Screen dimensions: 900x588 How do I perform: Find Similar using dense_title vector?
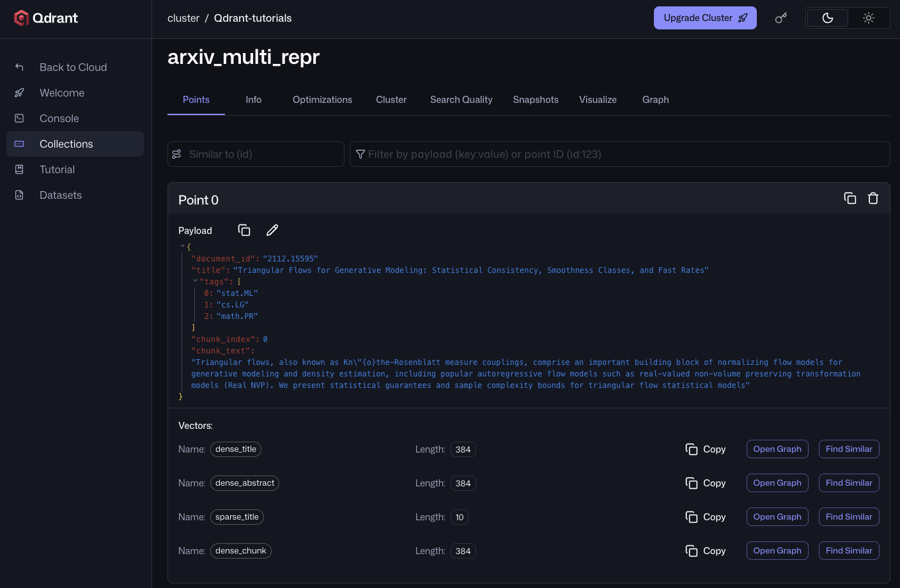[x=849, y=449]
